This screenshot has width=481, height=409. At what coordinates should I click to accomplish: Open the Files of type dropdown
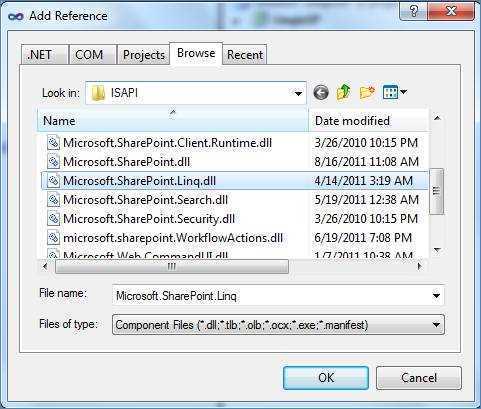tap(278, 325)
